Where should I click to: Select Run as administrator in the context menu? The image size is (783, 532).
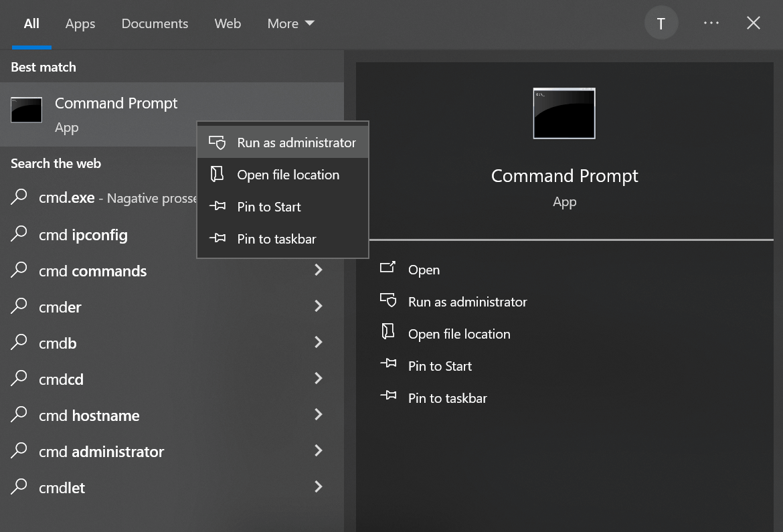[x=296, y=143]
